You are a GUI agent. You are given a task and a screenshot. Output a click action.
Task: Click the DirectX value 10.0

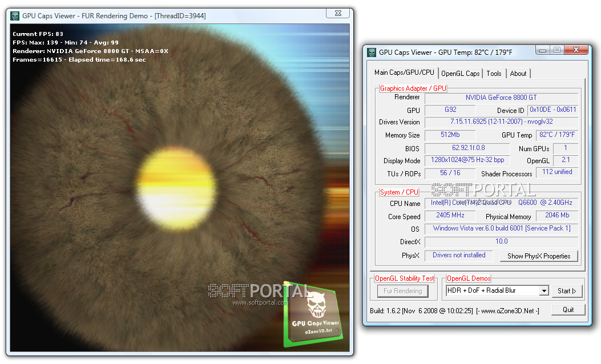501,241
